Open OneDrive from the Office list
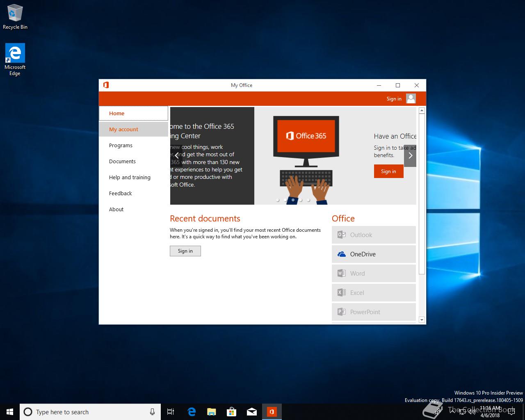The height and width of the screenshot is (420, 525). click(x=374, y=254)
